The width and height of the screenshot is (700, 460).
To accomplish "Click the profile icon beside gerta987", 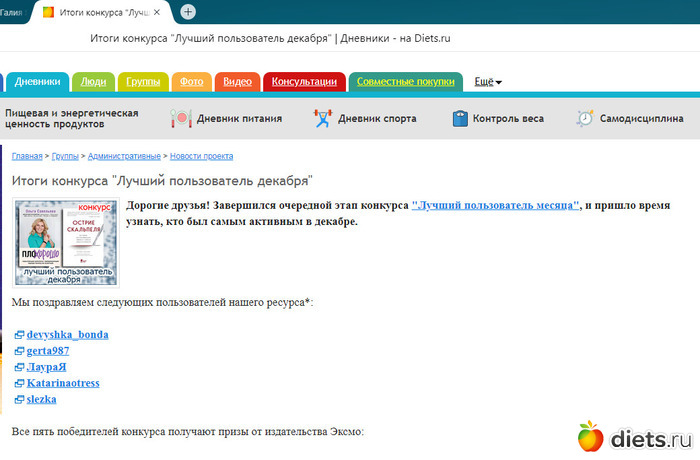I will tap(19, 351).
